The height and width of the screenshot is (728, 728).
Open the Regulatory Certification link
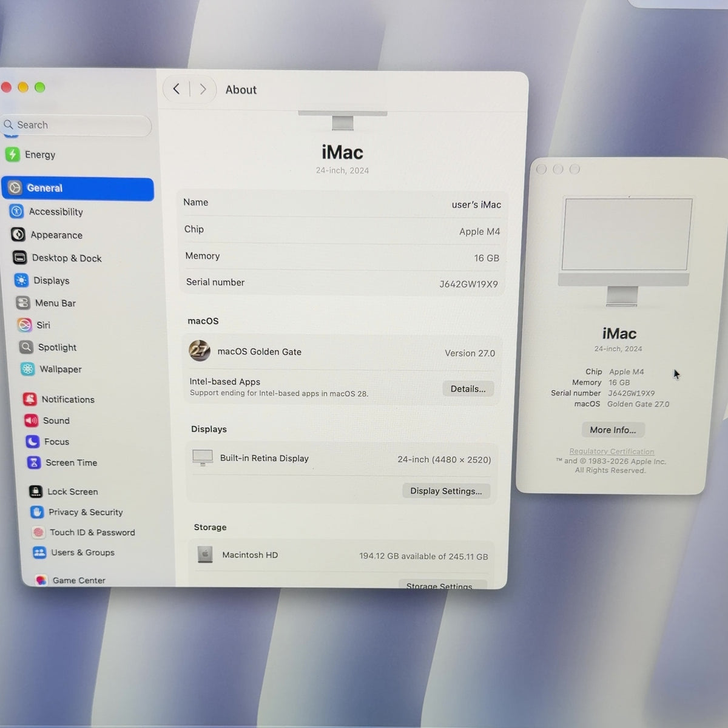(612, 451)
